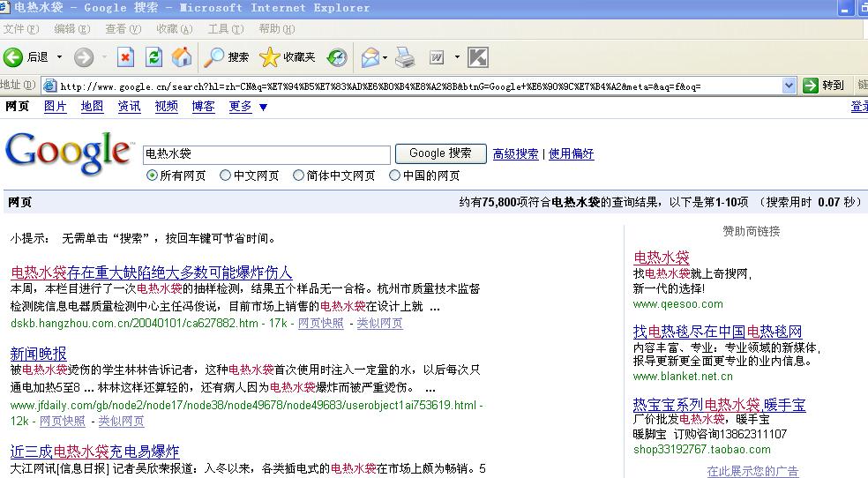Expand the 更多 dropdown triangle
This screenshot has width=868, height=478.
[264, 107]
